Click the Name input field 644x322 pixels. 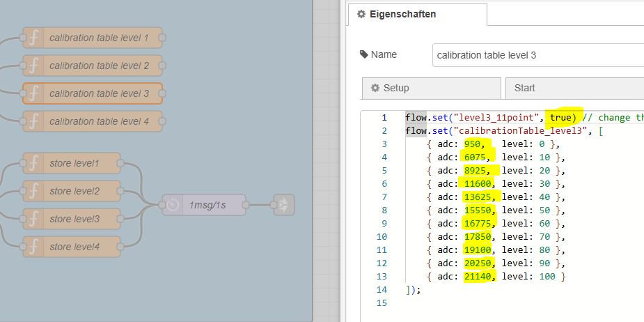click(538, 55)
